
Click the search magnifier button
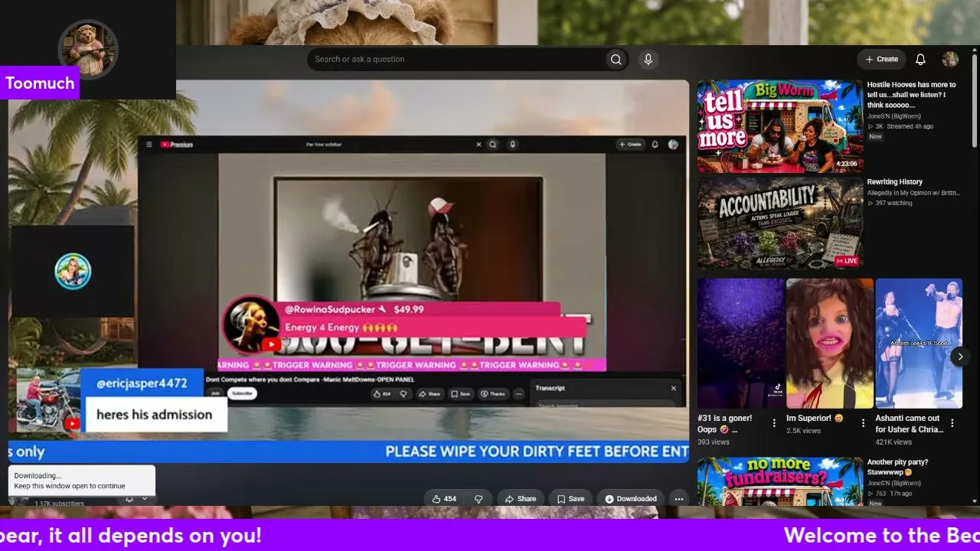616,59
